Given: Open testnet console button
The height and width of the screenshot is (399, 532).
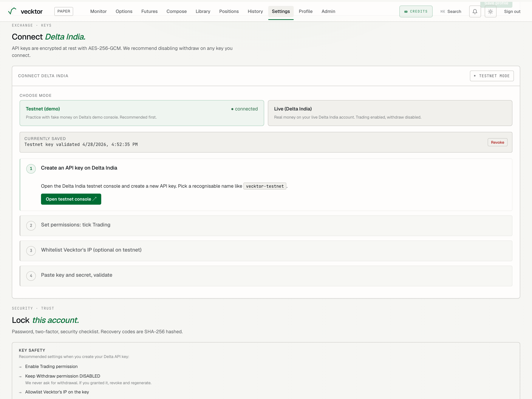Looking at the screenshot, I should pyautogui.click(x=71, y=199).
